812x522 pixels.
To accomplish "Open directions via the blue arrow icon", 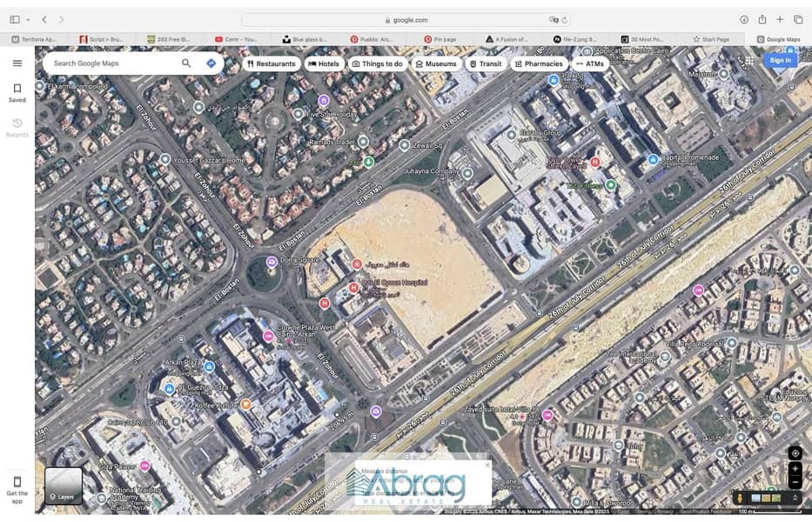I will [x=211, y=64].
